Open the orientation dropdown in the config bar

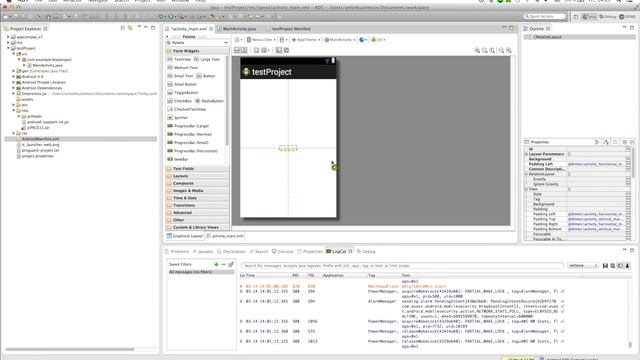pos(283,40)
